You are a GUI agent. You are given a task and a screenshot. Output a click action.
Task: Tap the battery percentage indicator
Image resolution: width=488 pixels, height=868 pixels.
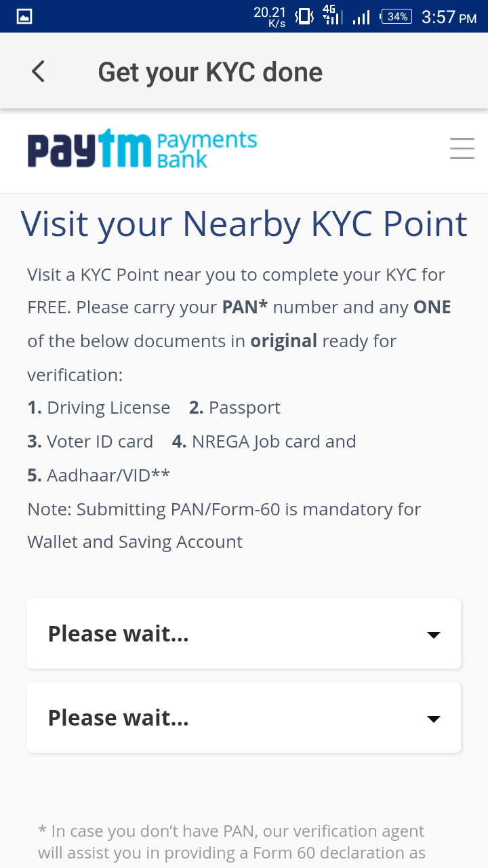pyautogui.click(x=395, y=15)
